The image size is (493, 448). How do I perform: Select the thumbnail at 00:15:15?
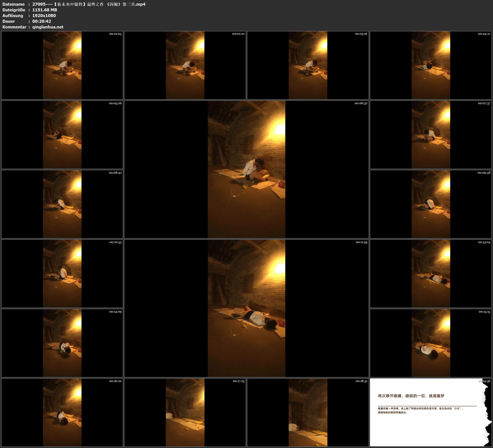tap(431, 343)
